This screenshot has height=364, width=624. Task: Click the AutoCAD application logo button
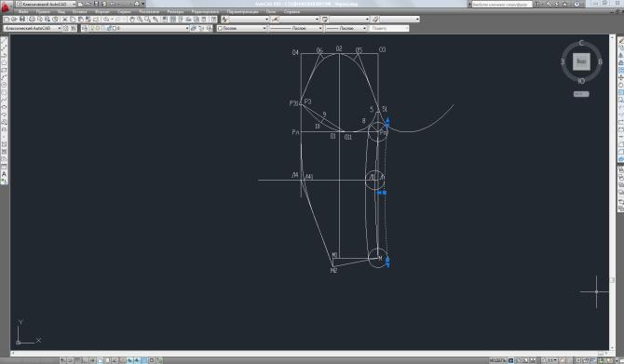click(6, 7)
